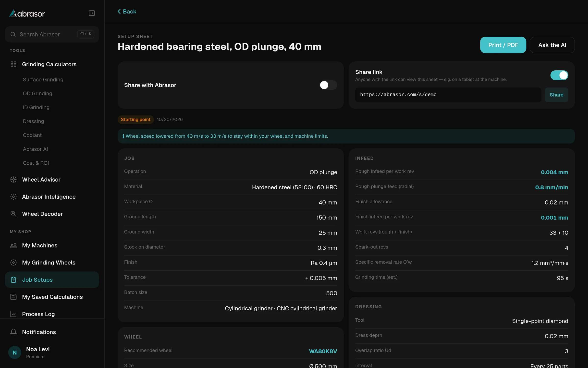Image resolution: width=588 pixels, height=368 pixels.
Task: Click the Abrasor logo
Action: pyautogui.click(x=27, y=13)
